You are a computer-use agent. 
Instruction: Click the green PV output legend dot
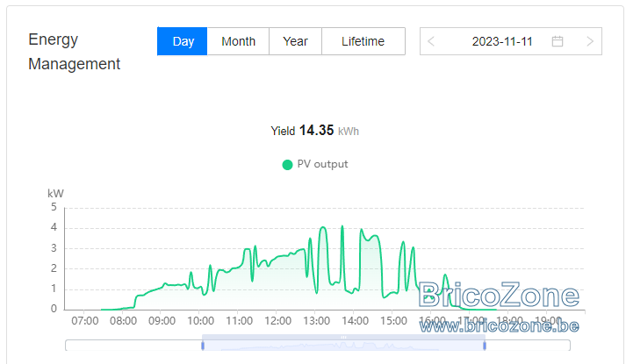click(287, 165)
